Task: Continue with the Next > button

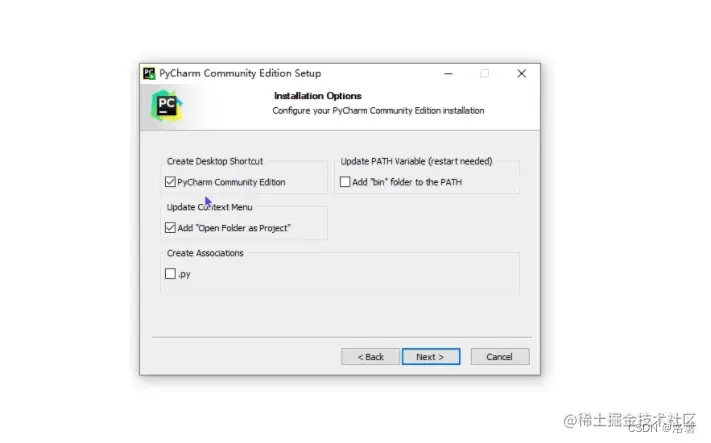Action: (x=431, y=357)
